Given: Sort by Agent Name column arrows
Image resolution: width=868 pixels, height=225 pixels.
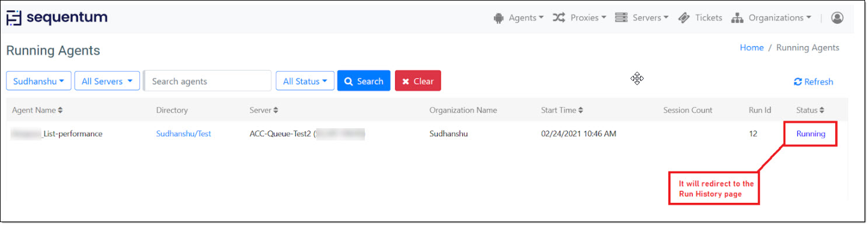Looking at the screenshot, I should point(60,110).
